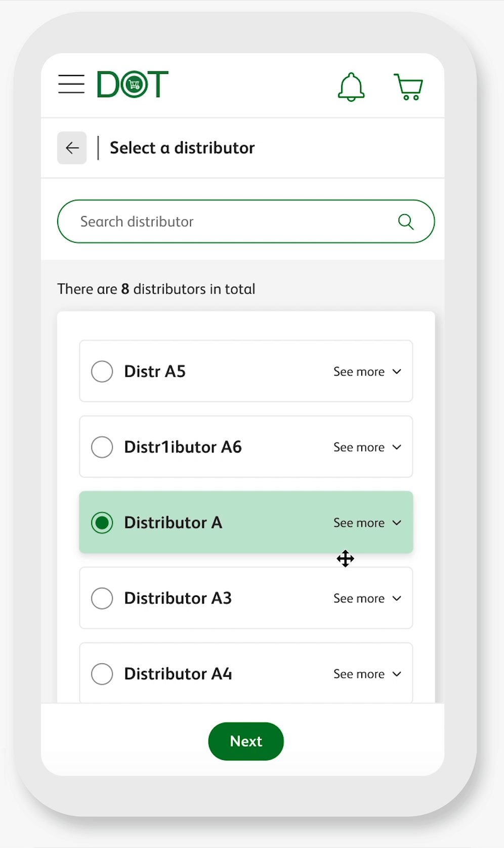Select the Distr A5 radio button
The height and width of the screenshot is (848, 504).
(102, 372)
